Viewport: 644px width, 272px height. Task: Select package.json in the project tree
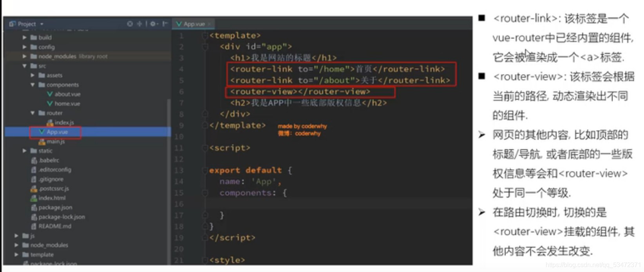point(55,207)
